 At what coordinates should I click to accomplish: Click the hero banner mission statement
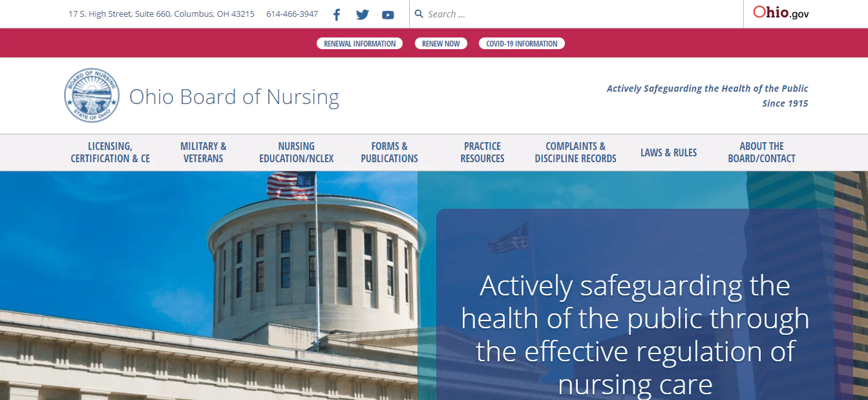[x=635, y=335]
